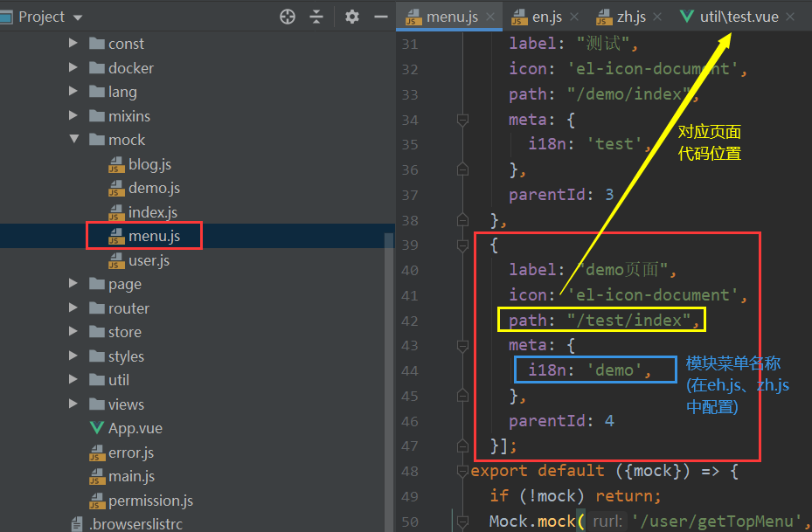The height and width of the screenshot is (532, 812).
Task: Collapse the code fold at line 39
Action: (x=462, y=245)
